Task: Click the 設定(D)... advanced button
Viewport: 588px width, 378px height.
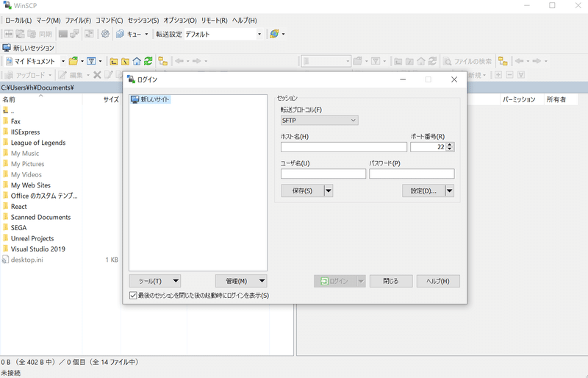Action: coord(423,190)
